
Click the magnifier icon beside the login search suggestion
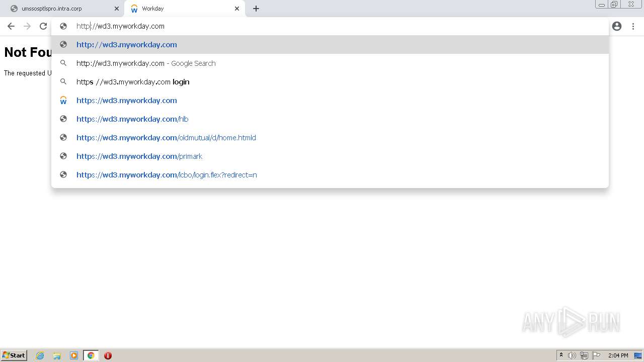click(x=63, y=81)
